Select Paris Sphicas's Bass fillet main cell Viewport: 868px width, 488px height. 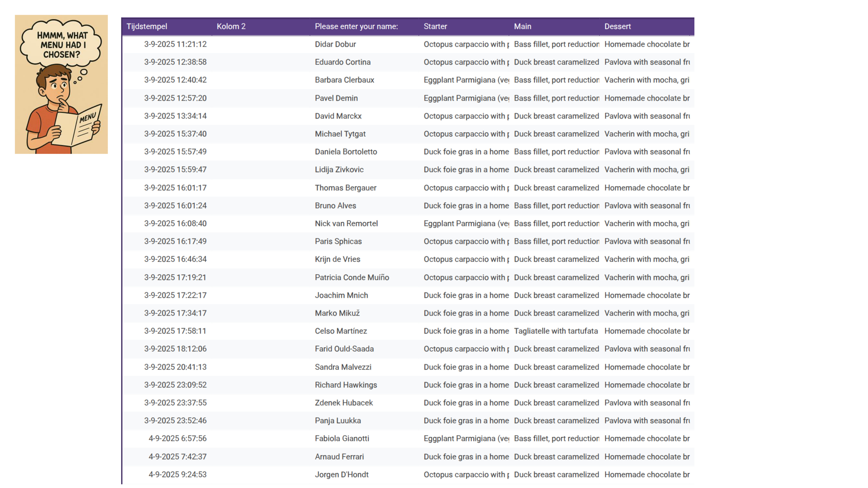556,241
